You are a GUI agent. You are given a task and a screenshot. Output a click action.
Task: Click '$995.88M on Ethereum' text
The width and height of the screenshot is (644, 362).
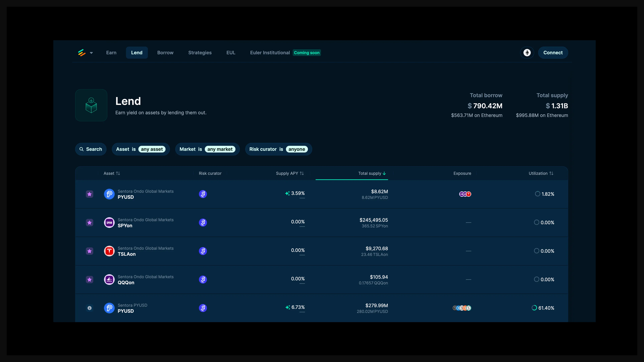click(x=542, y=115)
